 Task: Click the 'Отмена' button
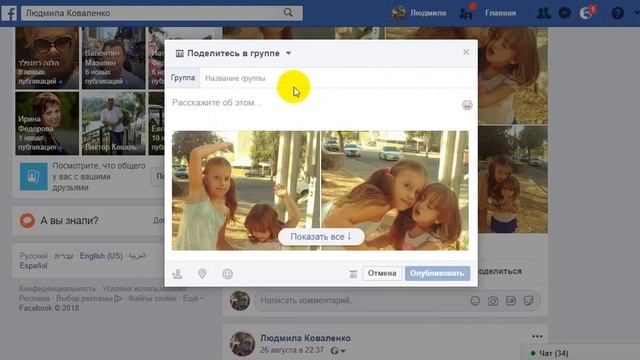coord(382,273)
